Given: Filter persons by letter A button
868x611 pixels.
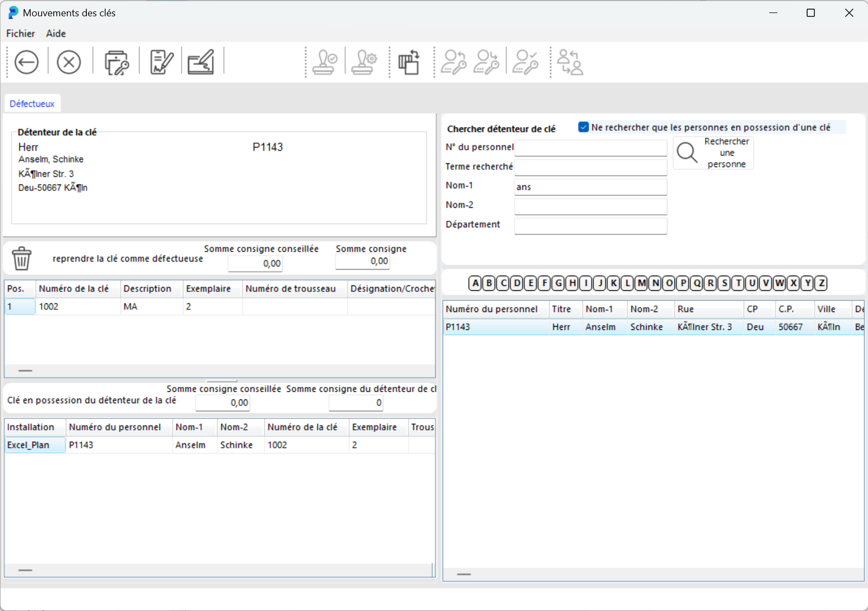Looking at the screenshot, I should coord(476,283).
